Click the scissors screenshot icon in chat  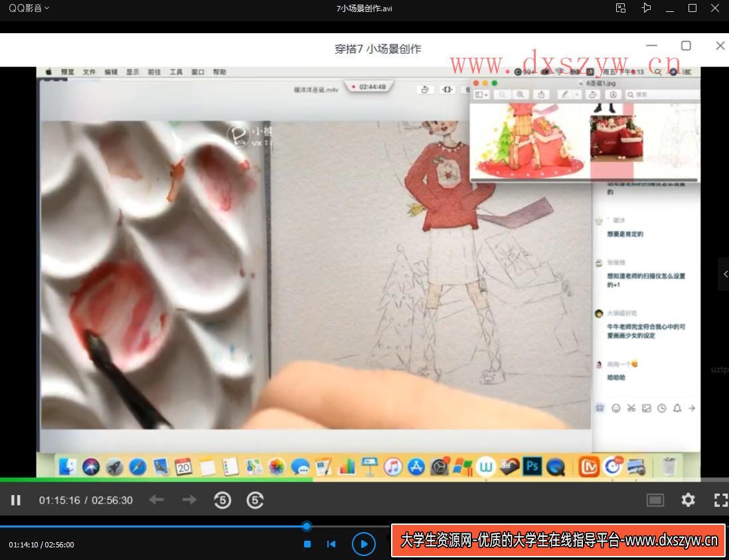pyautogui.click(x=631, y=408)
